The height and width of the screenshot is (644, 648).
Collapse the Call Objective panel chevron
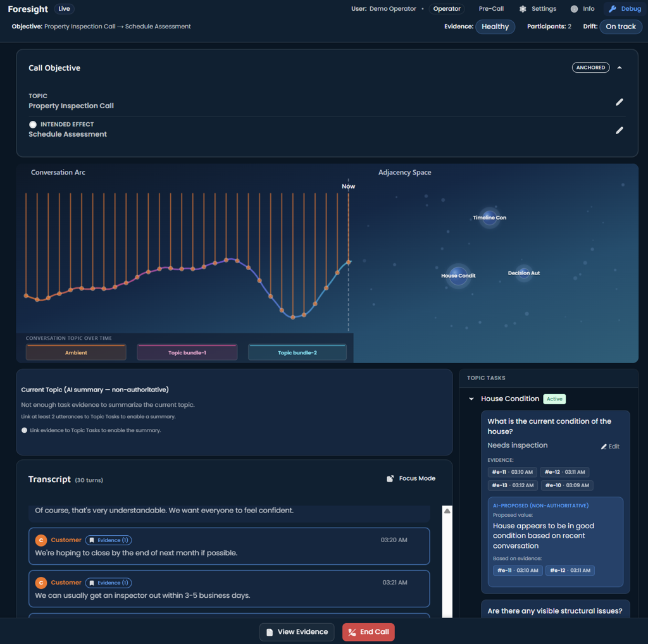tap(620, 68)
